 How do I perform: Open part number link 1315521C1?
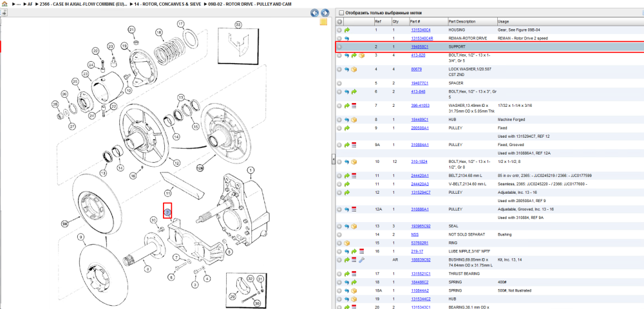421,274
